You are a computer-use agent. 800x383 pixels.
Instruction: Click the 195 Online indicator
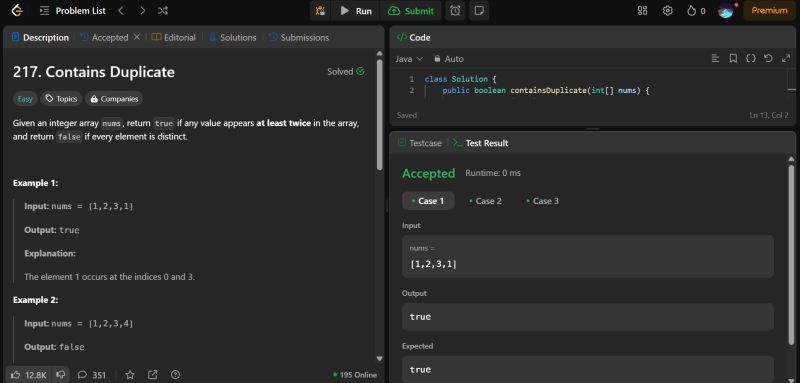(x=355, y=375)
